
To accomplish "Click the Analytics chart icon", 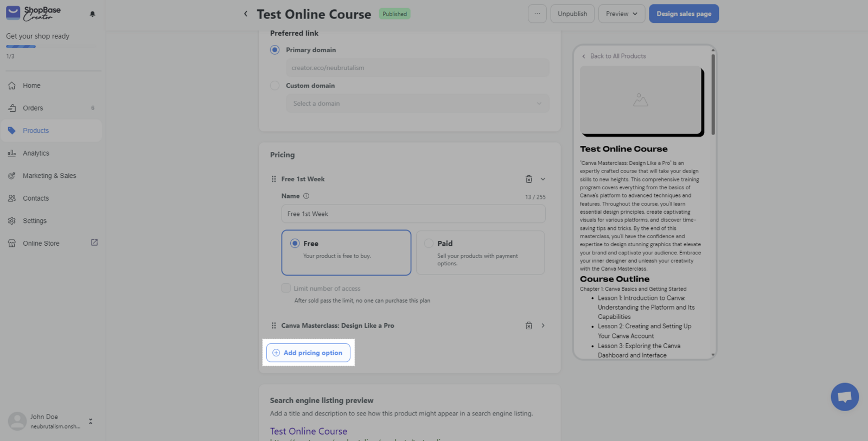I will coord(12,154).
